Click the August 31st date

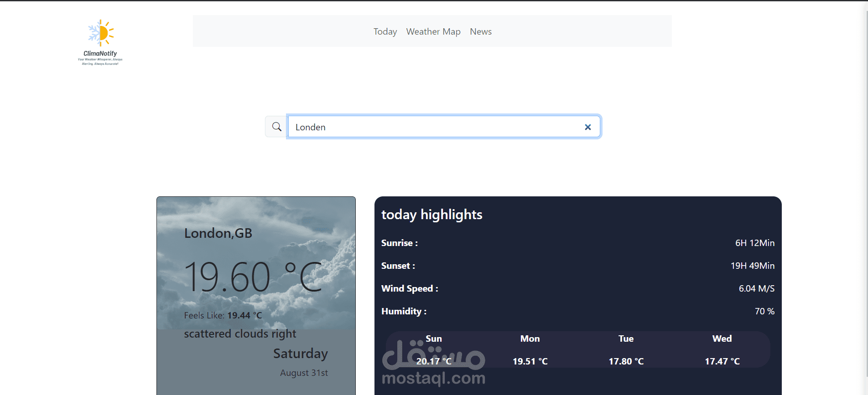[x=304, y=373]
